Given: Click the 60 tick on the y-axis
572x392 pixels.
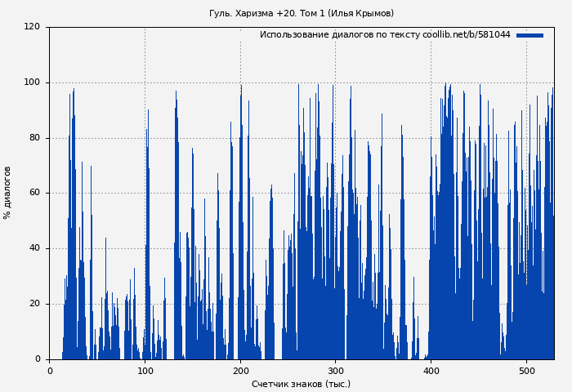Looking at the screenshot, I should [34, 194].
